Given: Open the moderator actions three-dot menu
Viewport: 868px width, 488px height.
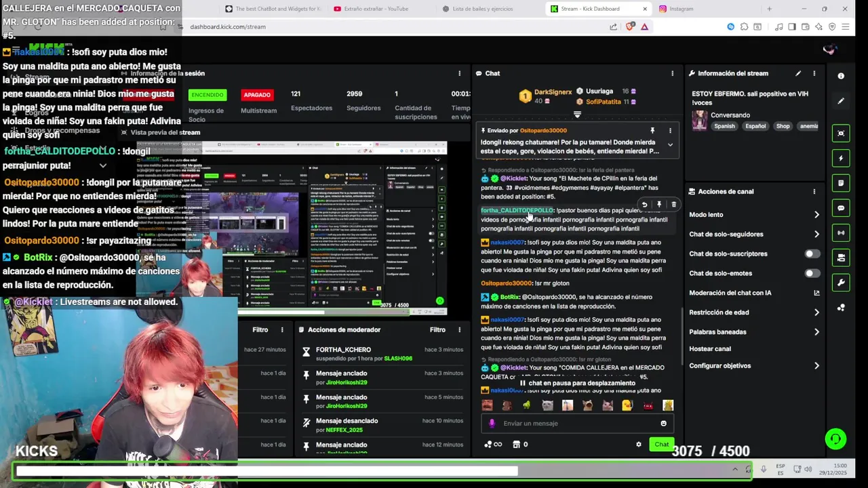Looking at the screenshot, I should [x=459, y=329].
